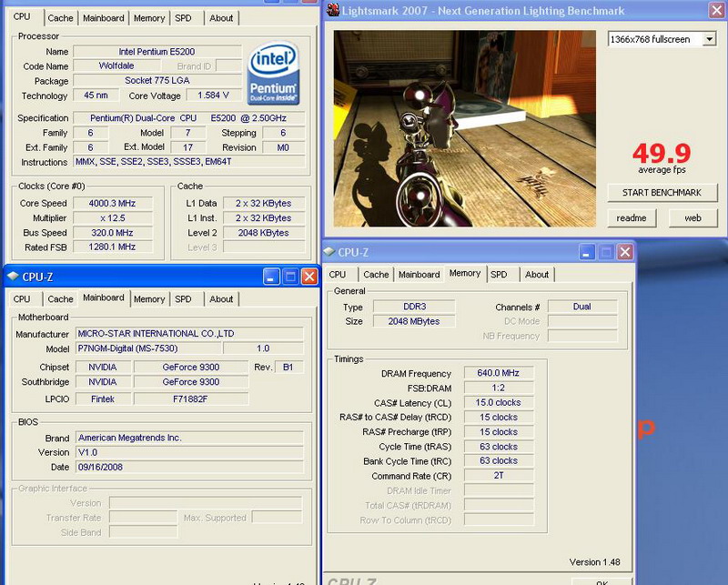Open the Lightsmark readme button

coord(632,217)
